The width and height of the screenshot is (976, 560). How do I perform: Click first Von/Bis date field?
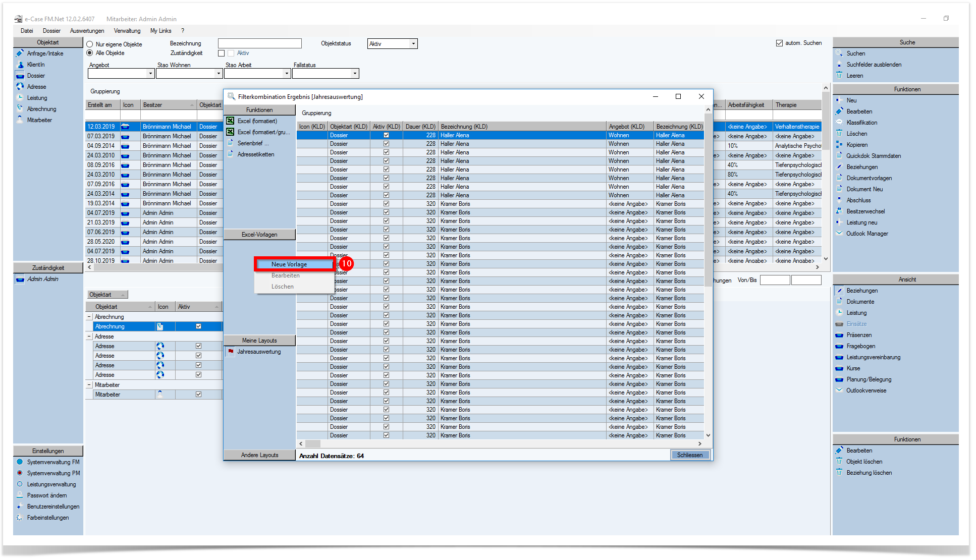click(x=775, y=280)
